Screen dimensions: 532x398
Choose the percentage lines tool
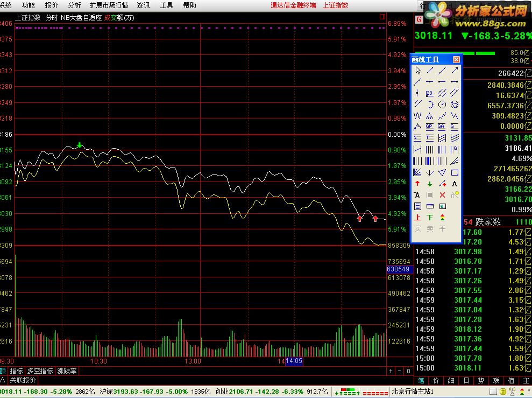[x=417, y=138]
